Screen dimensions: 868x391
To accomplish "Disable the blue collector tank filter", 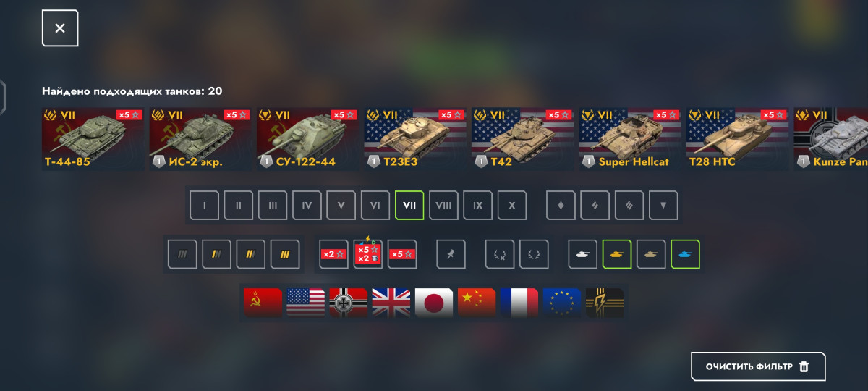I will pos(685,254).
